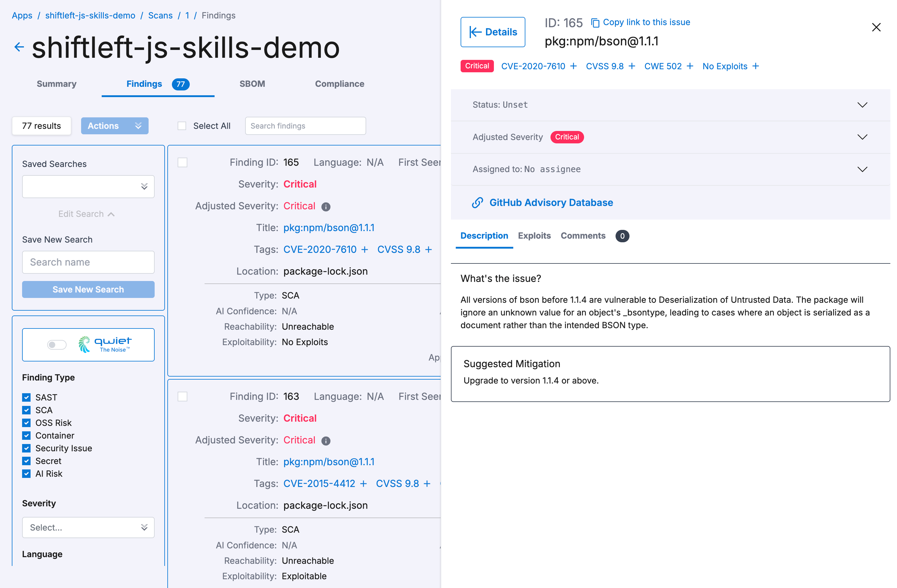Click the Scans breadcrumb link
This screenshot has width=897, height=588.
tap(160, 15)
